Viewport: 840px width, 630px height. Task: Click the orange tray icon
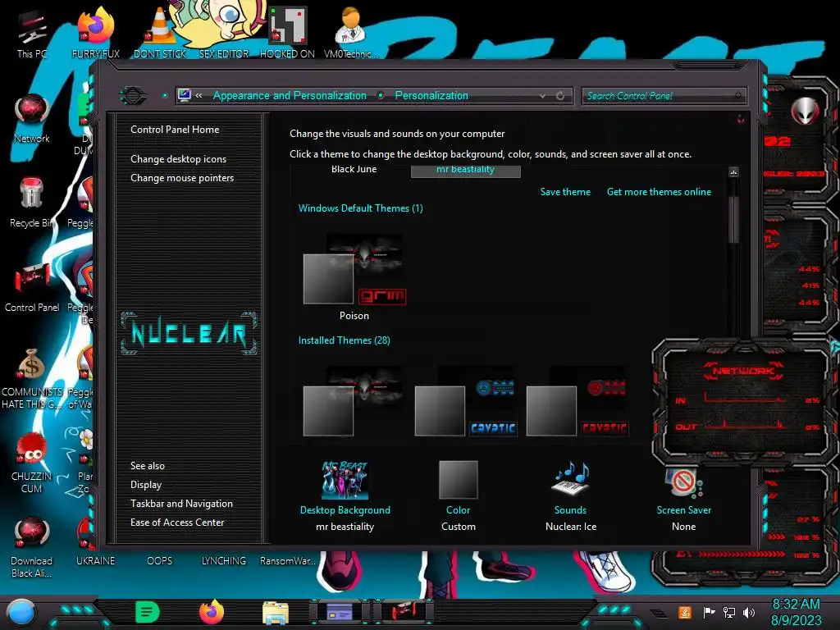point(685,612)
